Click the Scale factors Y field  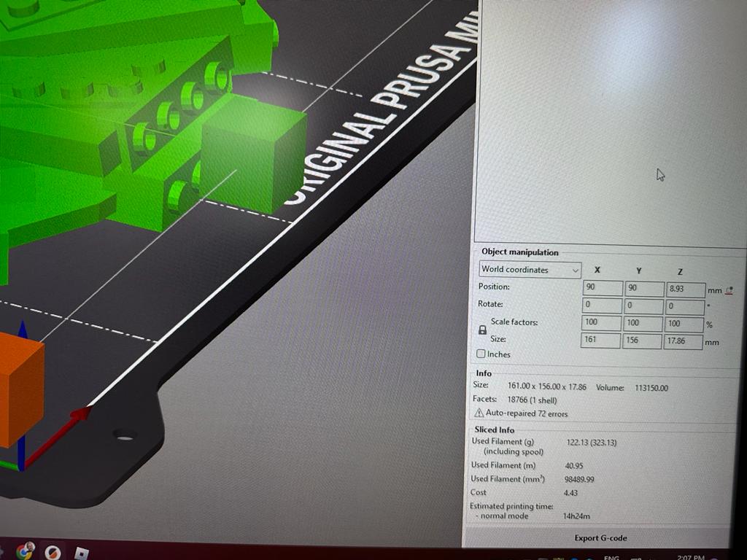click(643, 323)
